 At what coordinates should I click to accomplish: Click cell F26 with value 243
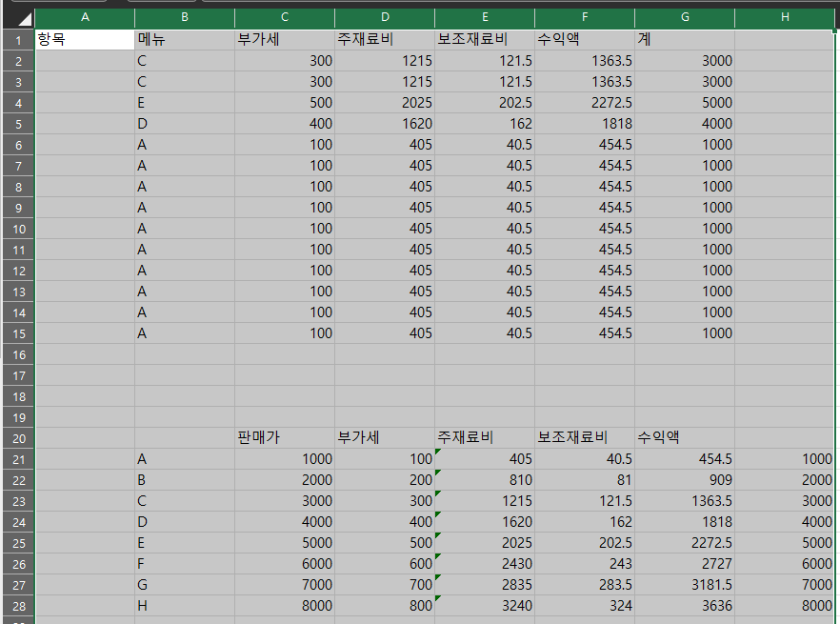pyautogui.click(x=585, y=564)
